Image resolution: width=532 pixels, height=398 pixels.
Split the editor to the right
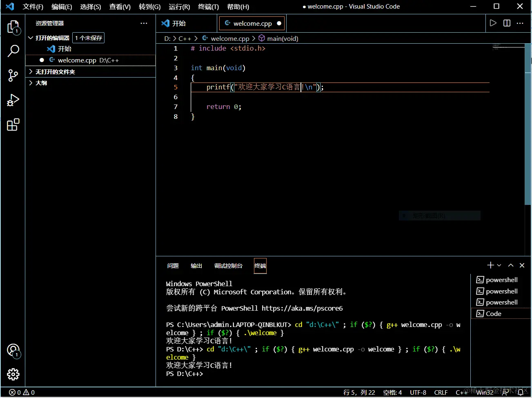coord(507,23)
